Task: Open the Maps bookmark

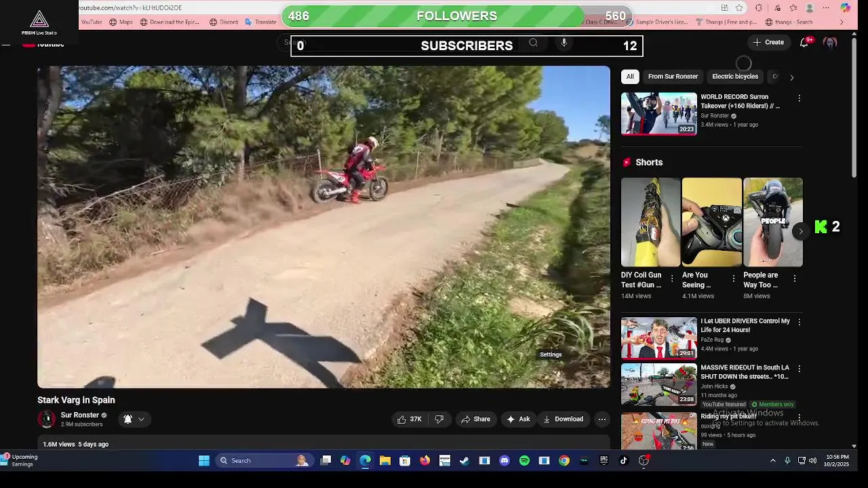Action: tap(121, 22)
